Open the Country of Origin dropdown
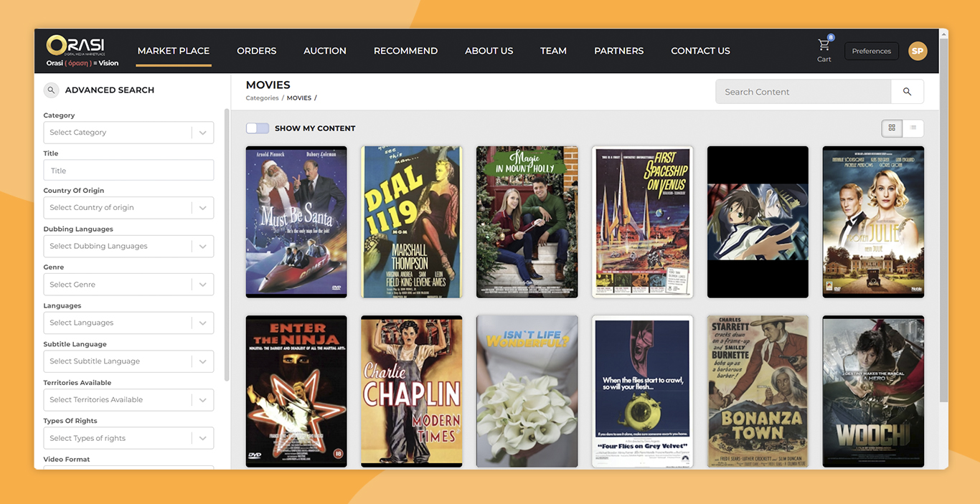The height and width of the screenshot is (504, 980). (128, 208)
